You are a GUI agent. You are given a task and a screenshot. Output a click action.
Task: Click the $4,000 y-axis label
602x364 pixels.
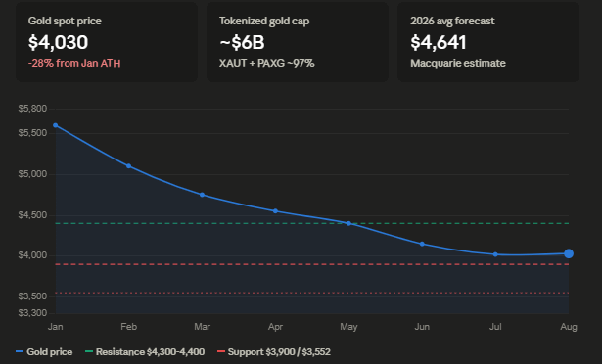click(32, 255)
